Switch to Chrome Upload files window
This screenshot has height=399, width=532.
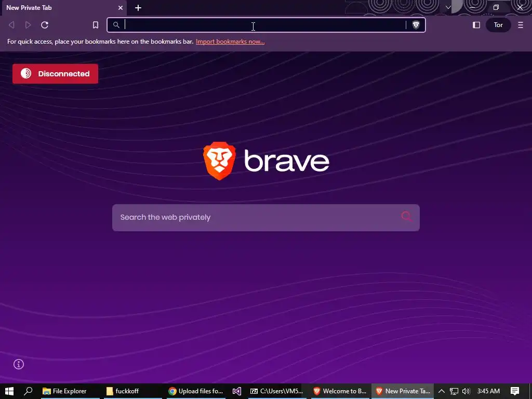[196, 391]
